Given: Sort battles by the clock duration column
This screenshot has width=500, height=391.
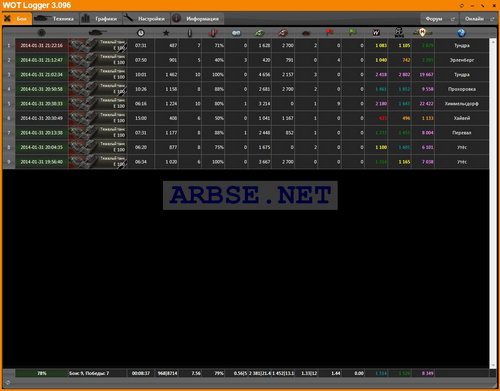Looking at the screenshot, I should coord(141,33).
